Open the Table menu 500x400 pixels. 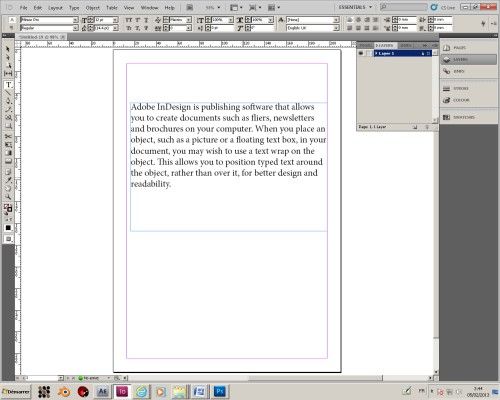pyautogui.click(x=112, y=7)
